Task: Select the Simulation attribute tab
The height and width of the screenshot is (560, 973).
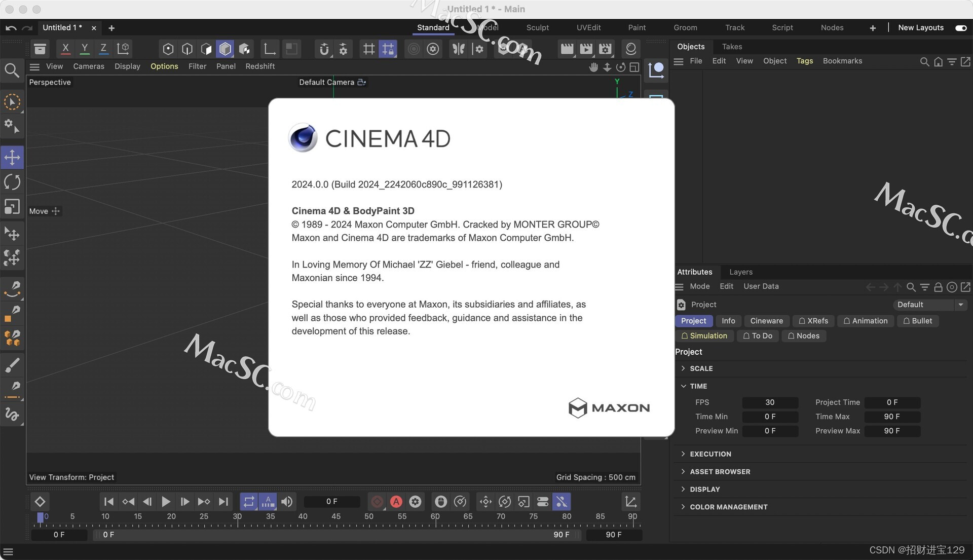Action: (x=704, y=336)
